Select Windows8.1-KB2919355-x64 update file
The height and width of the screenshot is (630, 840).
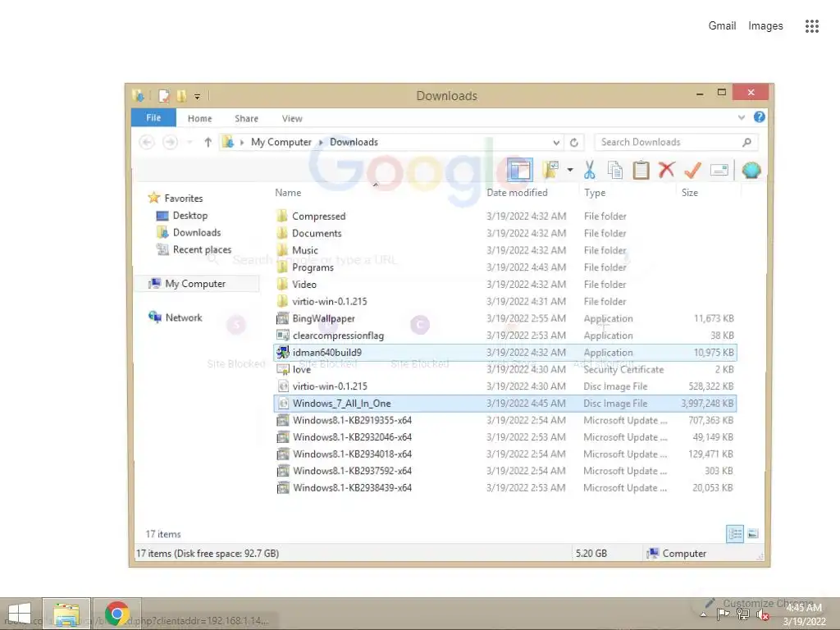point(351,420)
